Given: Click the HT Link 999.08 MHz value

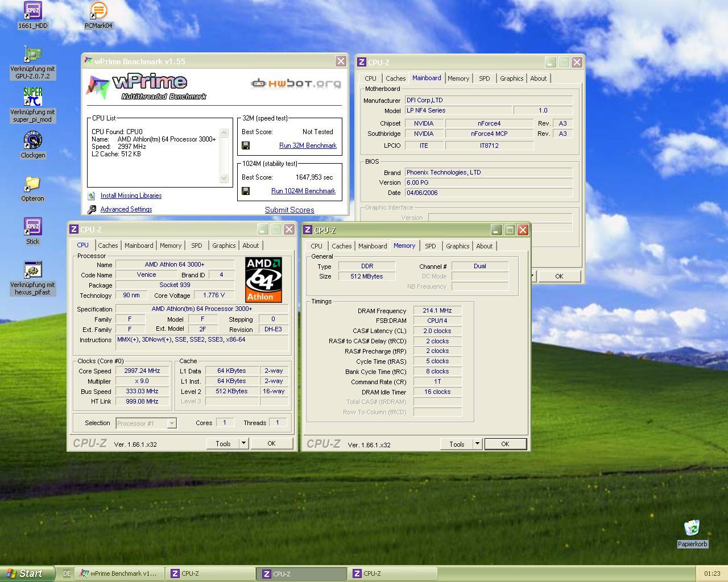Looking at the screenshot, I should tap(142, 401).
